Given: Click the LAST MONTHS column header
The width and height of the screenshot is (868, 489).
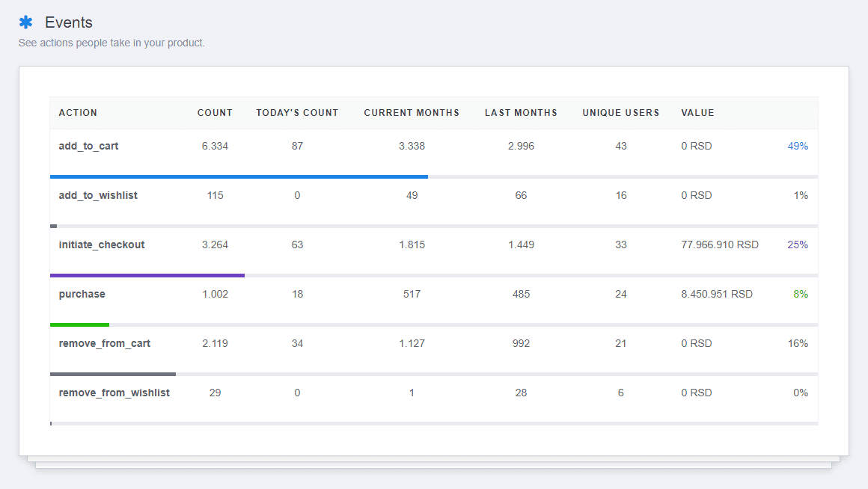Looking at the screenshot, I should 521,113.
